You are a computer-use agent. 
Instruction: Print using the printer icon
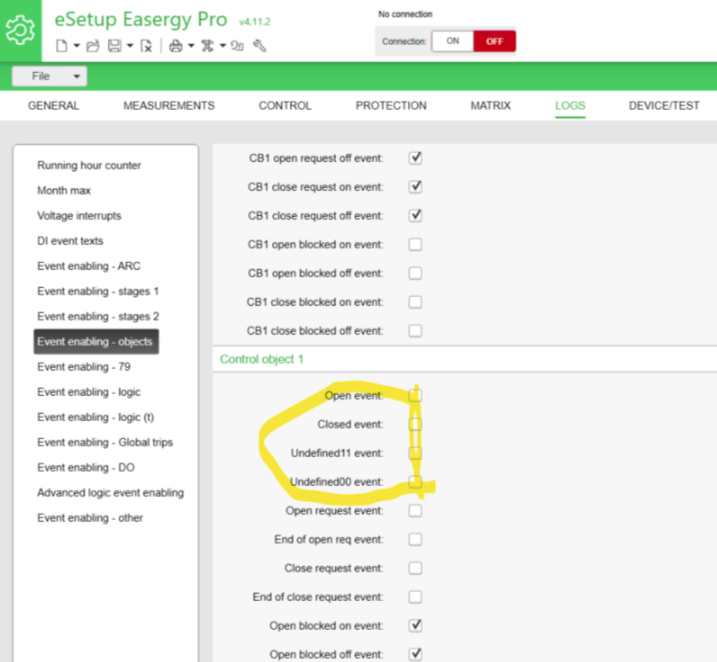pos(176,46)
